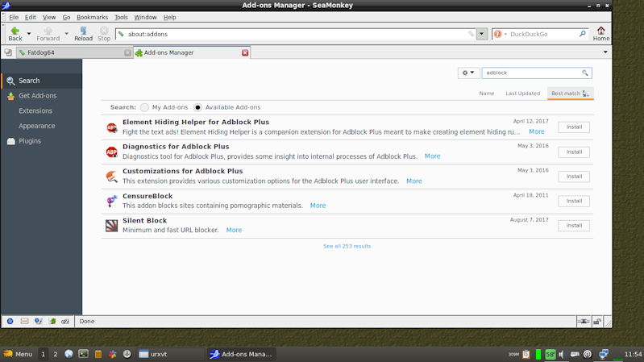Install Customizations for Adblock Plus
The height and width of the screenshot is (362, 644).
tap(574, 177)
